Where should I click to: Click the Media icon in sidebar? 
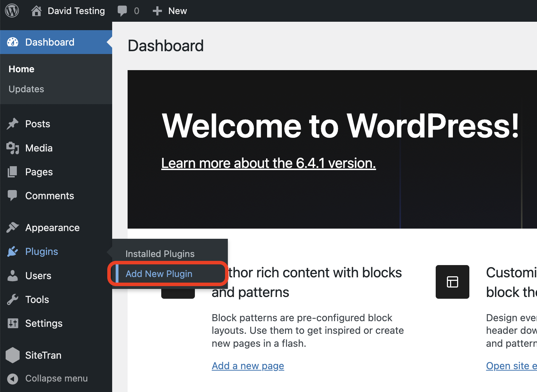point(13,148)
